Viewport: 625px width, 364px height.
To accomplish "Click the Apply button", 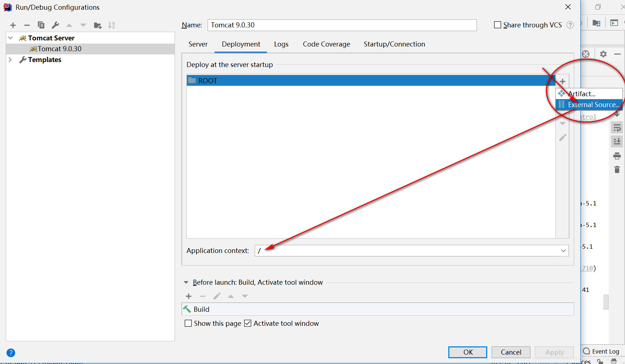I will (x=554, y=352).
